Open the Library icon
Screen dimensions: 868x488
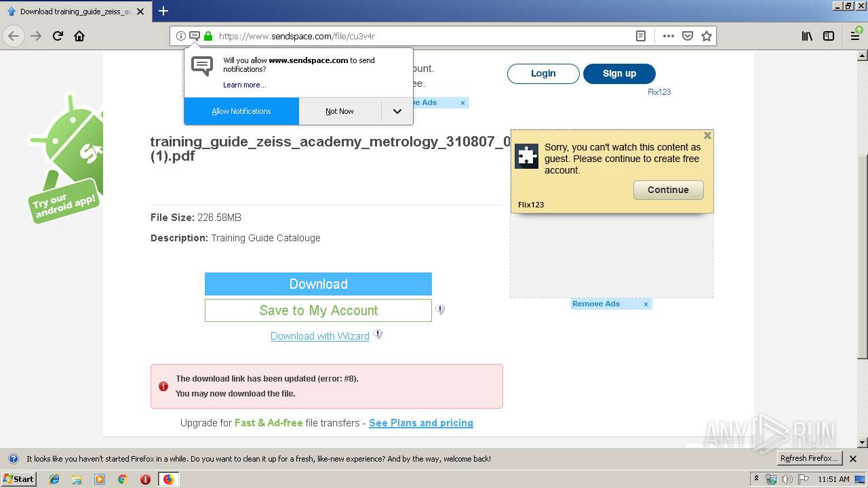coord(807,36)
